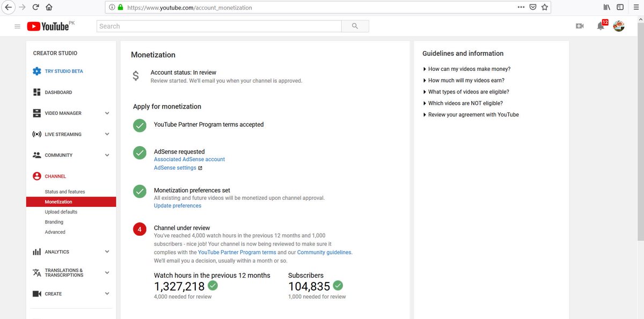Screen dimensions: 644x319
Task: Click the Analytics bar chart icon
Action: coord(36,252)
